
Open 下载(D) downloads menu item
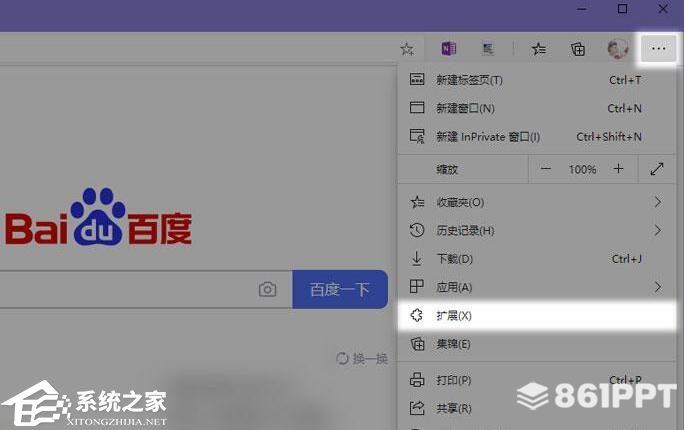[x=537, y=259]
